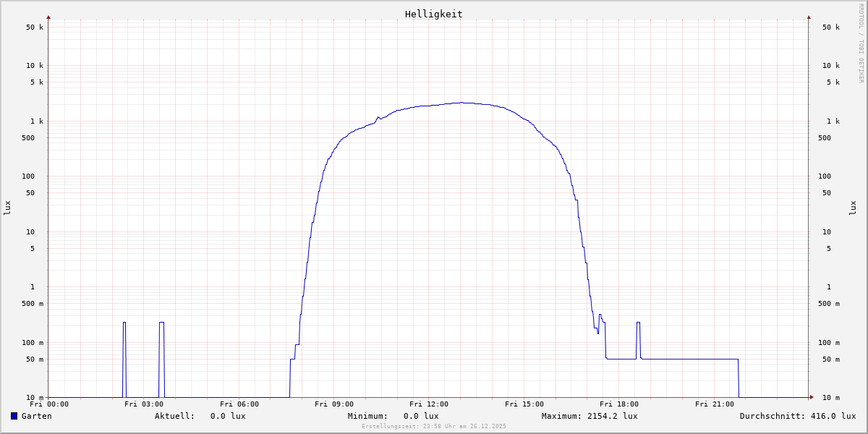Click the Fri 12:00 time axis label
This screenshot has height=434, width=868.
[429, 404]
